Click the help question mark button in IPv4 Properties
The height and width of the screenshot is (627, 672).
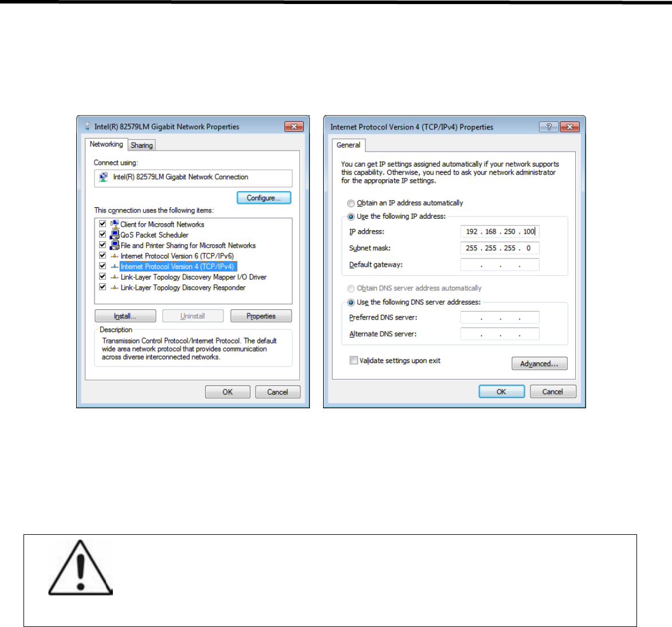pyautogui.click(x=549, y=127)
